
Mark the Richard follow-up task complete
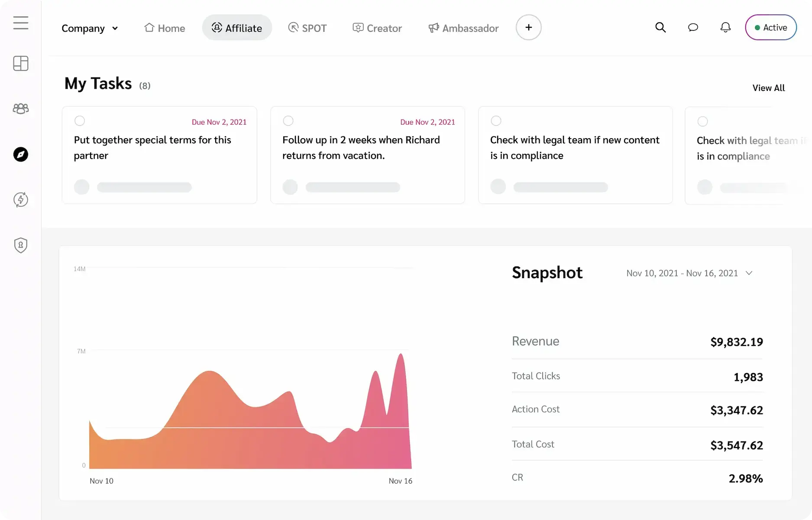click(288, 121)
